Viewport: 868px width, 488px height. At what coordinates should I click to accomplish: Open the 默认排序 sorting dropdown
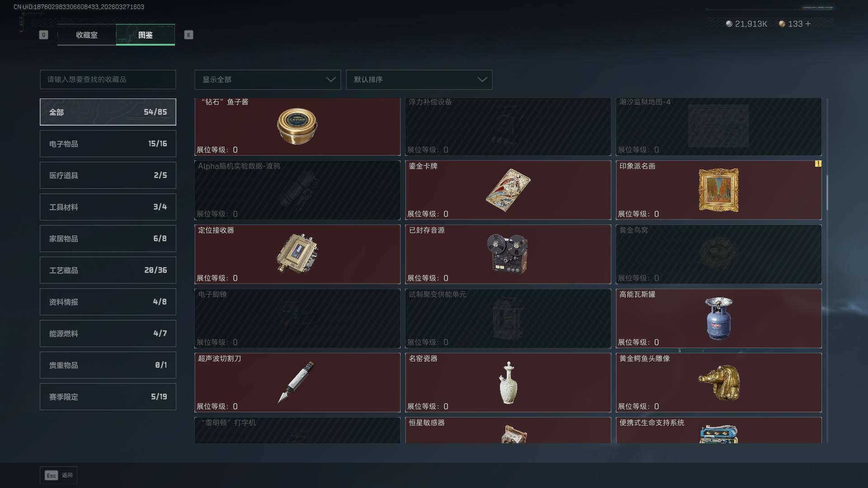point(419,80)
